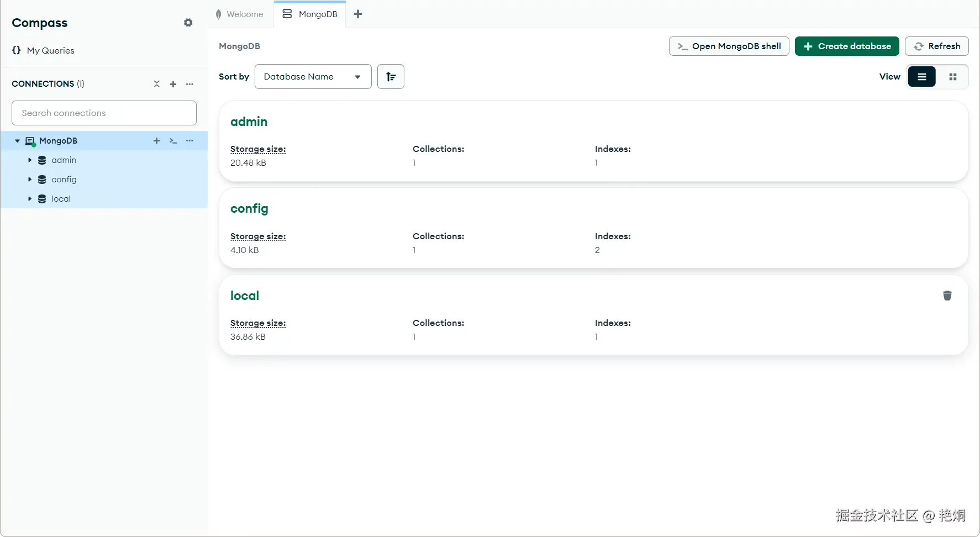Click Storage size label on config card
The width and height of the screenshot is (980, 537).
coord(258,236)
